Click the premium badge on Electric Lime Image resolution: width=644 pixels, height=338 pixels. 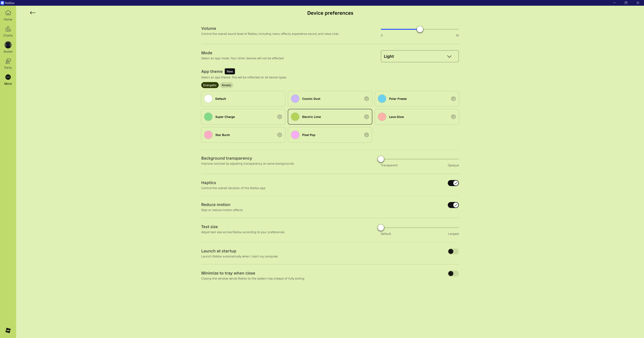[x=366, y=117]
